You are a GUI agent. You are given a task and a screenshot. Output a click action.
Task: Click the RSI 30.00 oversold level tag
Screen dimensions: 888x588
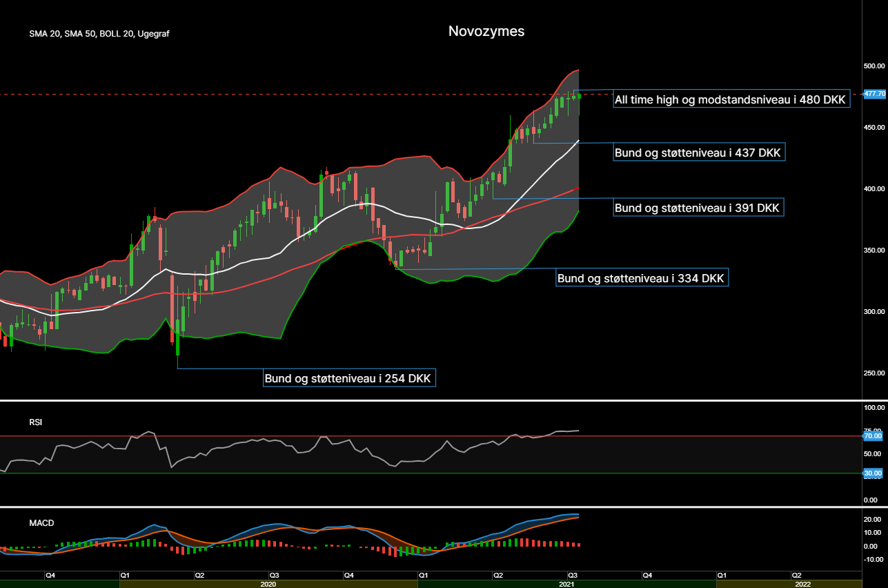pos(874,473)
